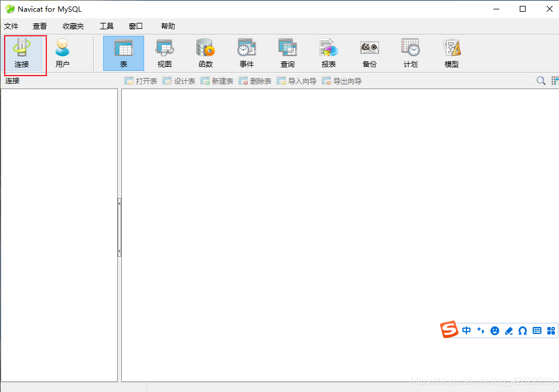
Task: Select the 计划 (Schedule) icon
Action: click(x=411, y=53)
